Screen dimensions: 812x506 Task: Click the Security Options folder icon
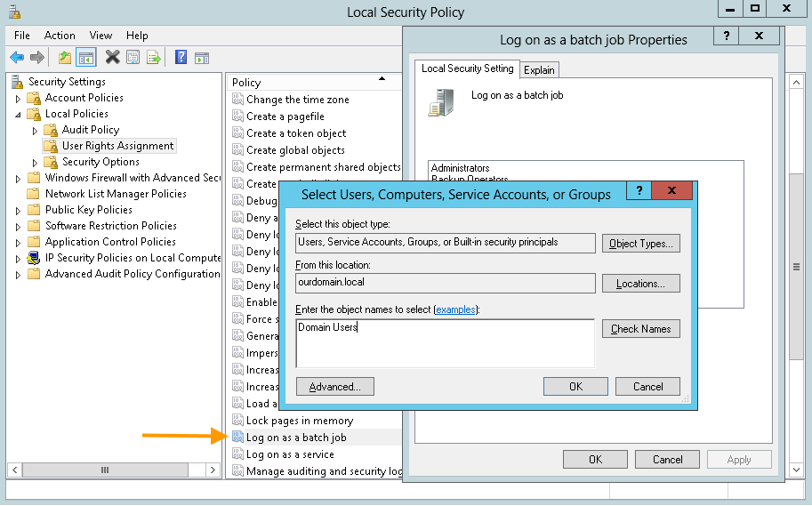point(51,162)
